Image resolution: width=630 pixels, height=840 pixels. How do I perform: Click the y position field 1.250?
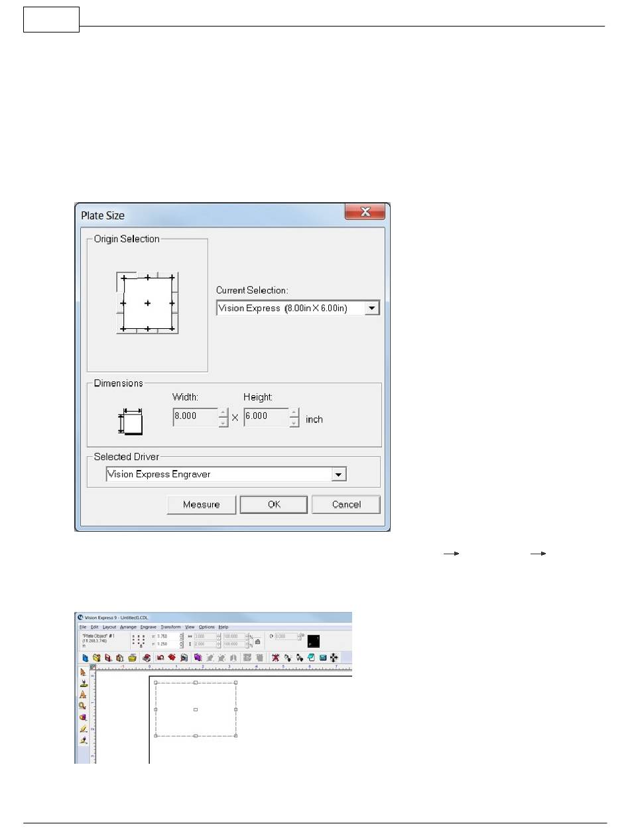(167, 644)
